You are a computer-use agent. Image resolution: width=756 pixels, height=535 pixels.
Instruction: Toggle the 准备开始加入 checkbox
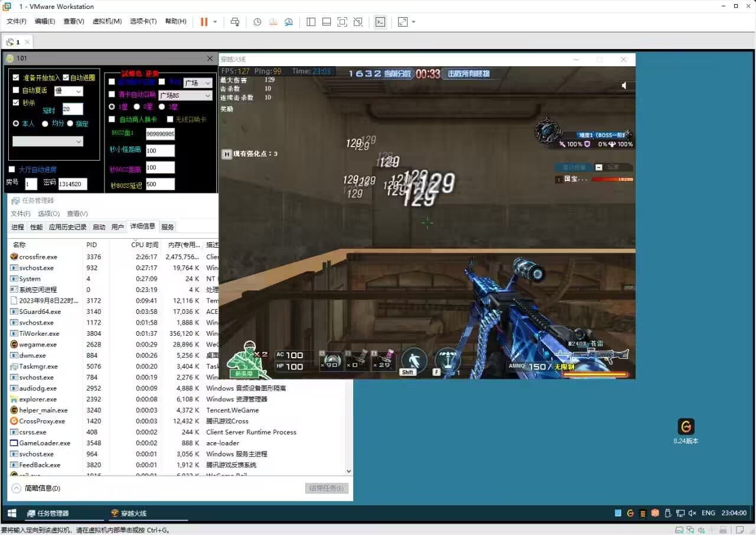click(x=16, y=77)
